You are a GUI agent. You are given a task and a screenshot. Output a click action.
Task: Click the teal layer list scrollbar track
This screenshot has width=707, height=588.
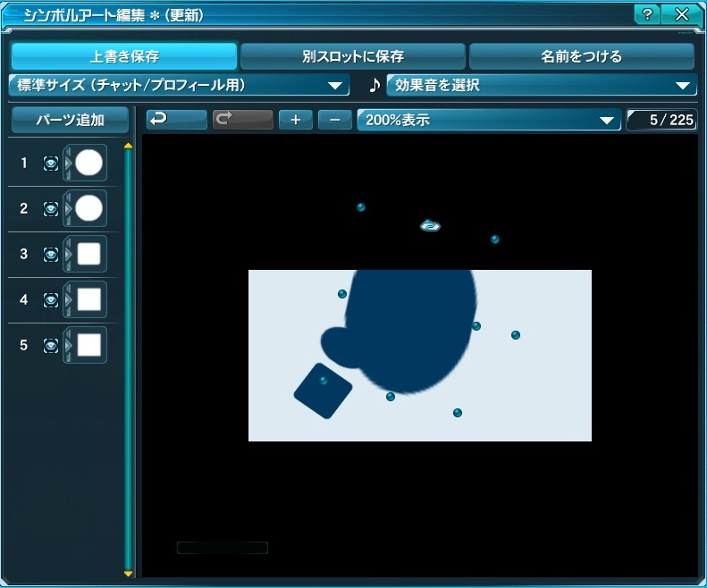(128, 359)
